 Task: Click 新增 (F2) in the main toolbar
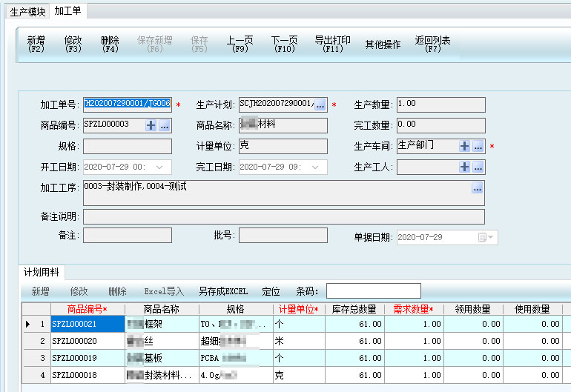tap(36, 44)
